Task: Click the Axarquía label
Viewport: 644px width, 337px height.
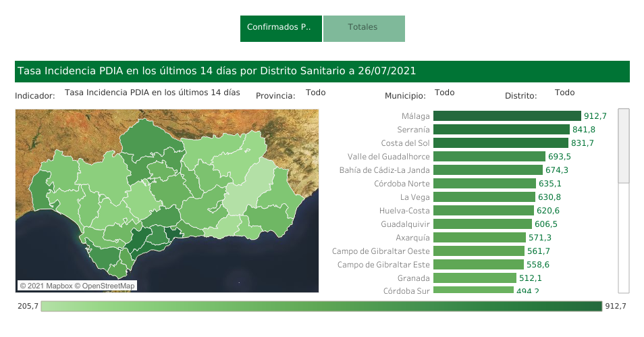Action: 412,238
